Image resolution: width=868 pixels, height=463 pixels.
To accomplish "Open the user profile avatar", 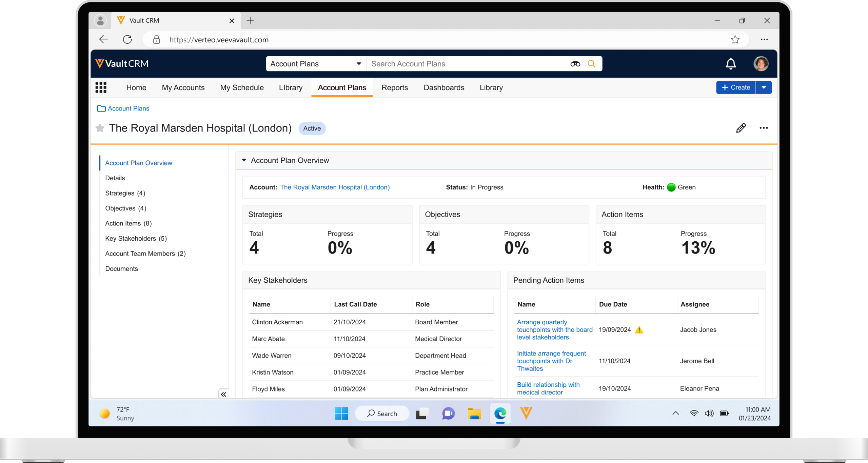I will pyautogui.click(x=761, y=64).
